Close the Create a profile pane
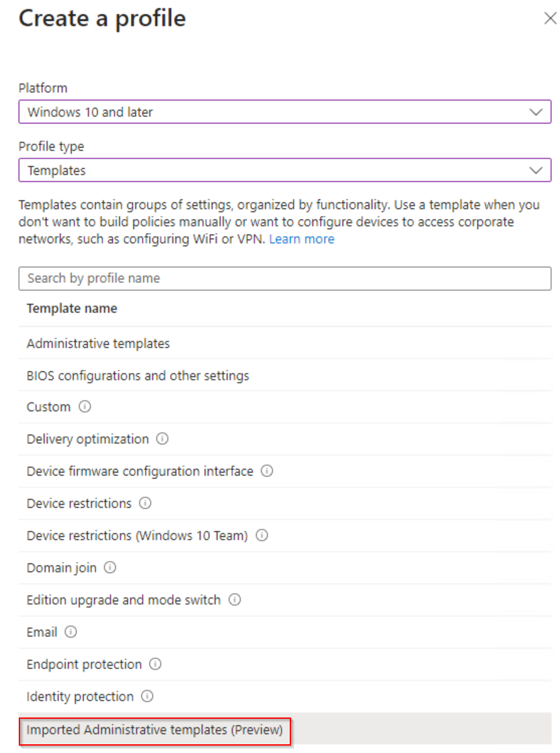The height and width of the screenshot is (753, 560). point(550,18)
